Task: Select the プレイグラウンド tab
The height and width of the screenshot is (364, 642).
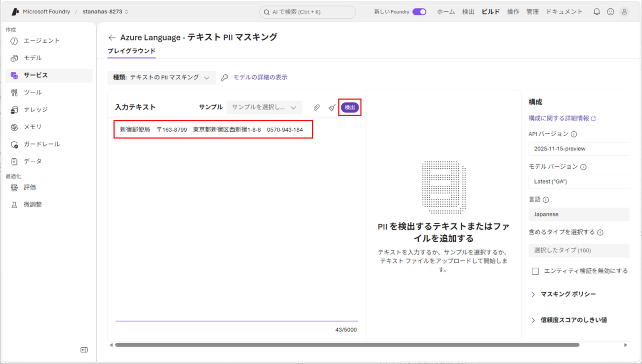Action: [x=131, y=51]
